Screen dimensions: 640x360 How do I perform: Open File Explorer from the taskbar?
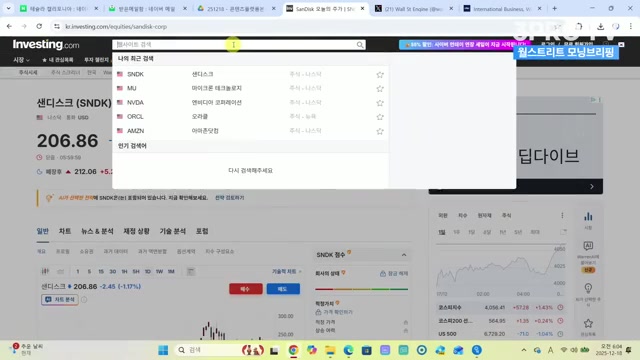click(x=330, y=350)
